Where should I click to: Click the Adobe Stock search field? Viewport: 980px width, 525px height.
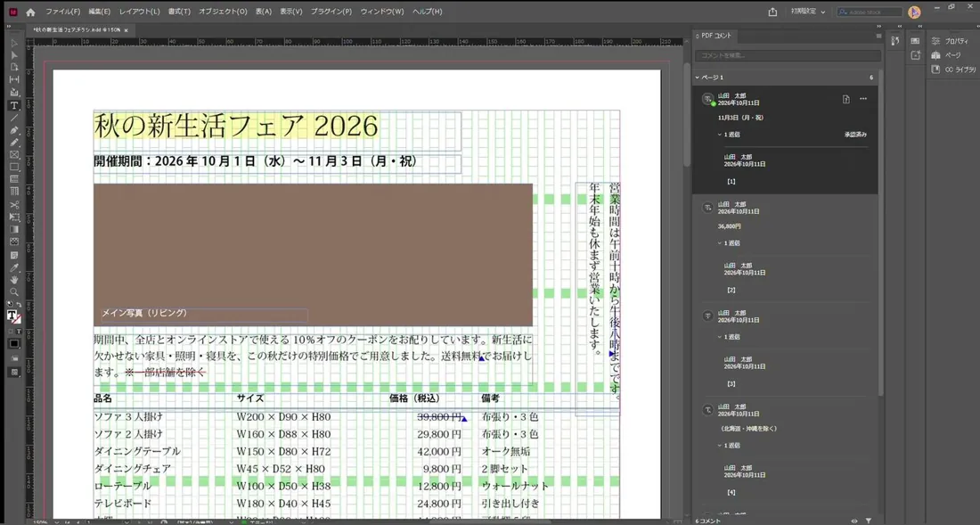tap(870, 12)
